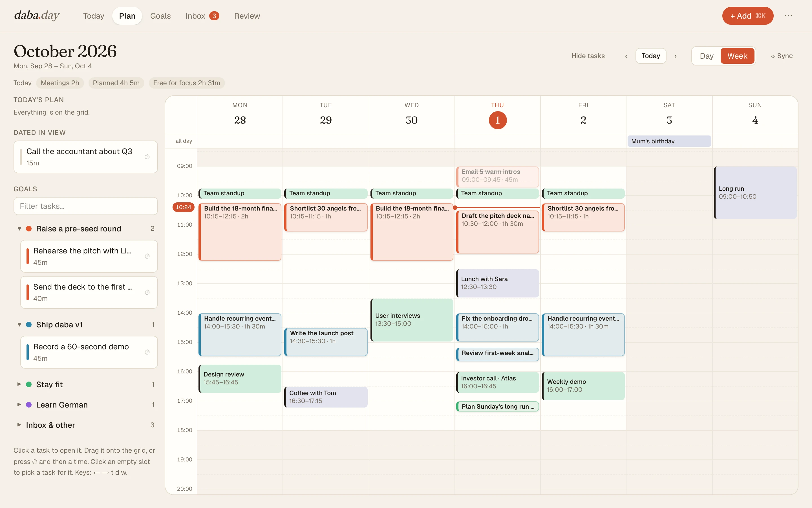Hide tasks on the calendar
812x508 pixels.
588,56
